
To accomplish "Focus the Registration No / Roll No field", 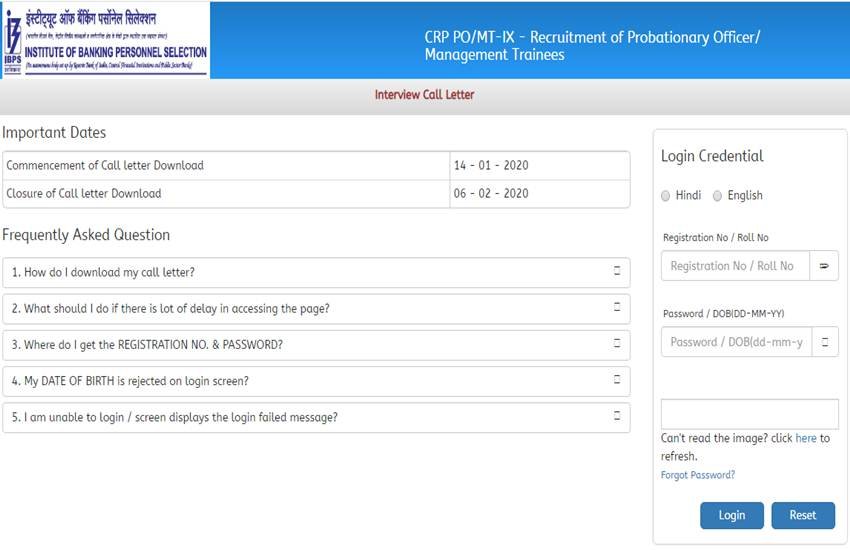I will [x=735, y=266].
